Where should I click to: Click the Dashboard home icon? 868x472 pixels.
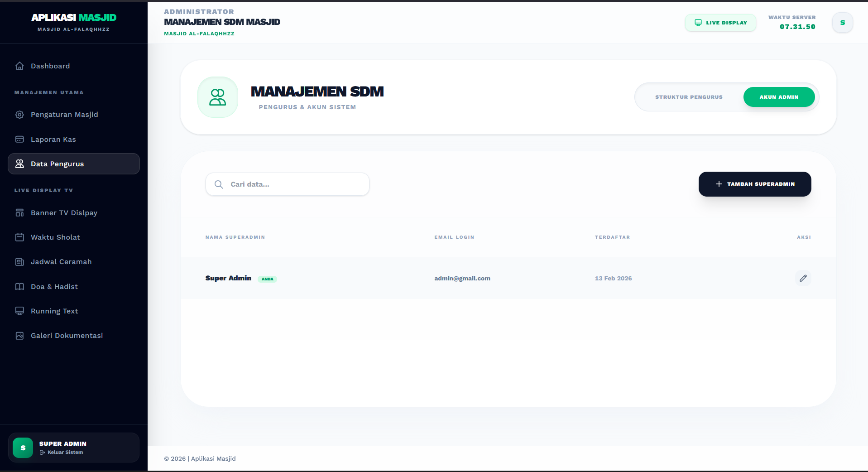pos(19,66)
